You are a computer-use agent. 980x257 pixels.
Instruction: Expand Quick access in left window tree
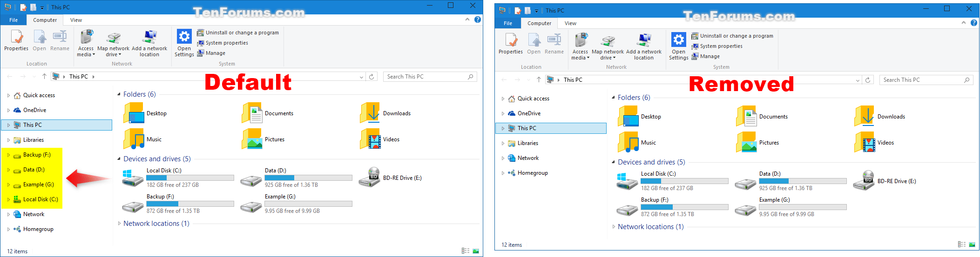point(8,95)
